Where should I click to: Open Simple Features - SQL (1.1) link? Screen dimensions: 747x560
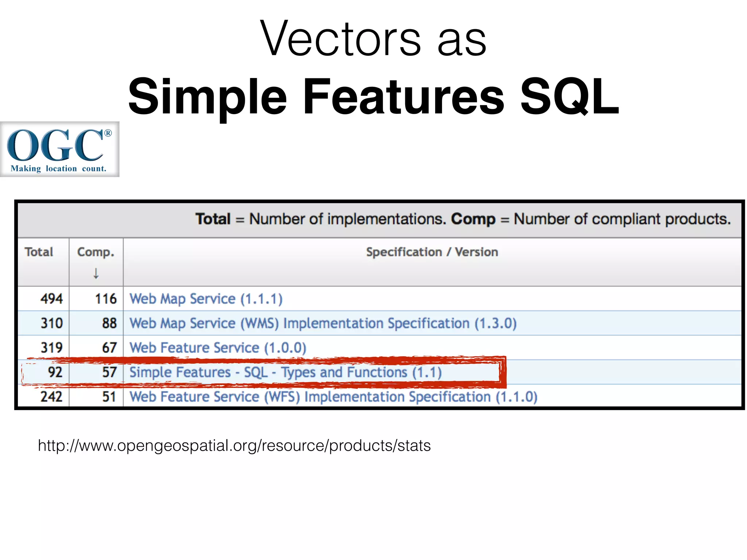pyautogui.click(x=286, y=372)
